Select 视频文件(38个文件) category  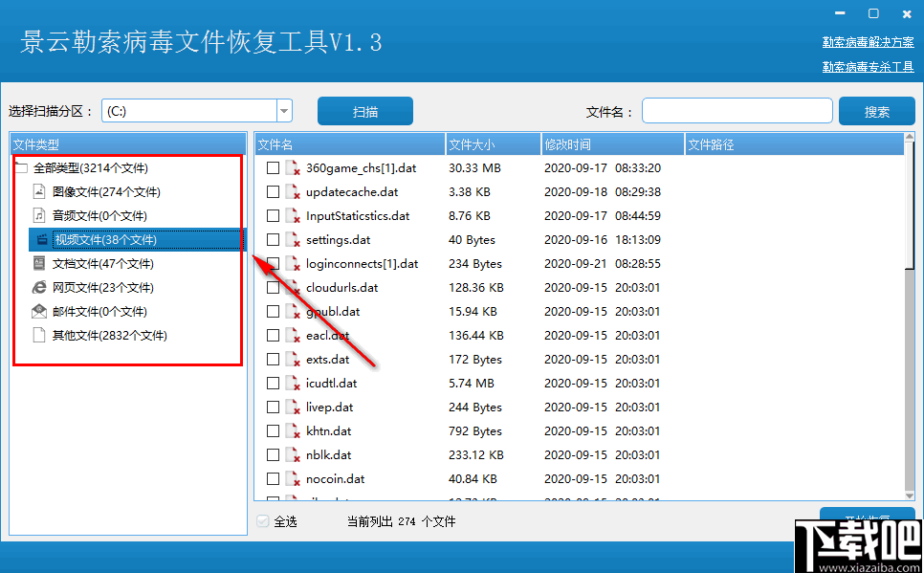(105, 239)
